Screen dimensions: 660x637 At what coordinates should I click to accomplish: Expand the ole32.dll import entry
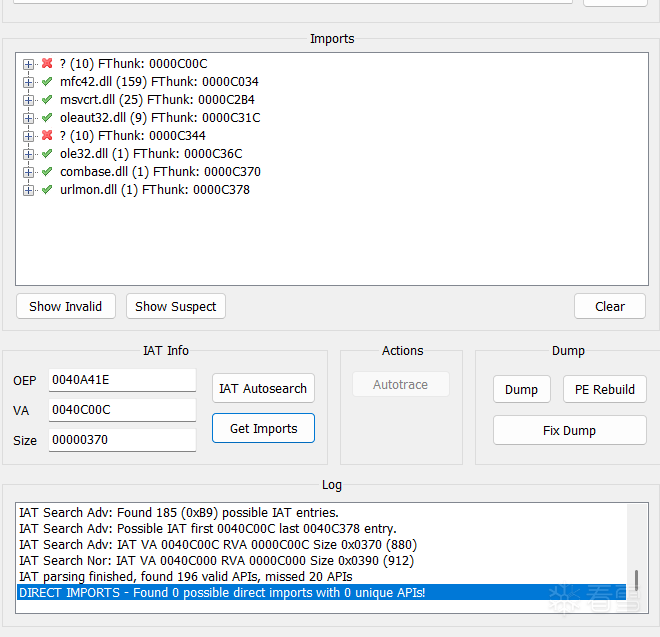[28, 154]
